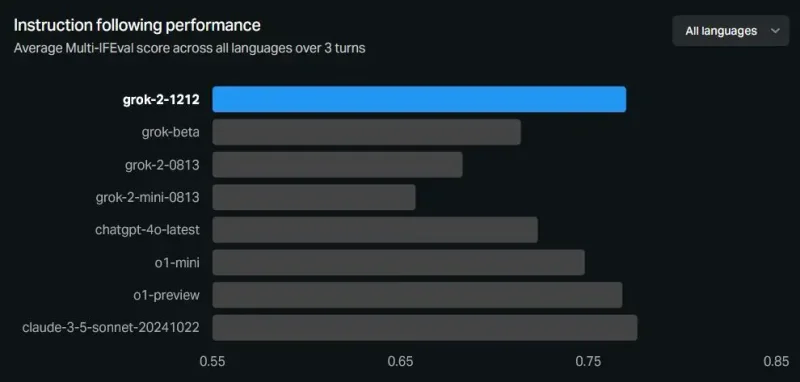Click the grok-2-0813 model label
800x382 pixels.
pyautogui.click(x=162, y=165)
